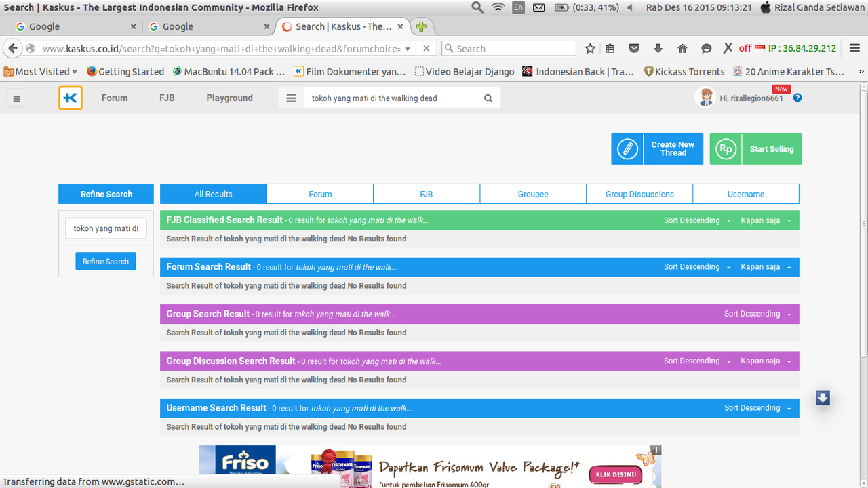
Task: Focus the refine search text field
Action: click(x=106, y=228)
